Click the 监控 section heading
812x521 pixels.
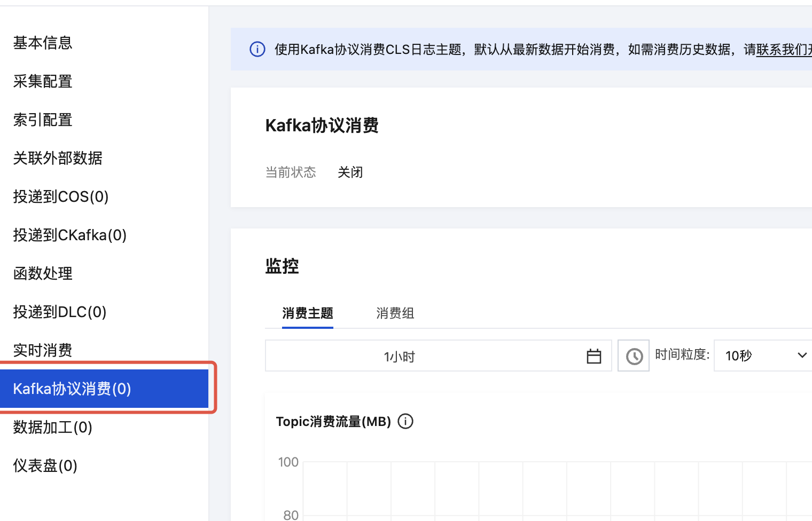pyautogui.click(x=282, y=266)
